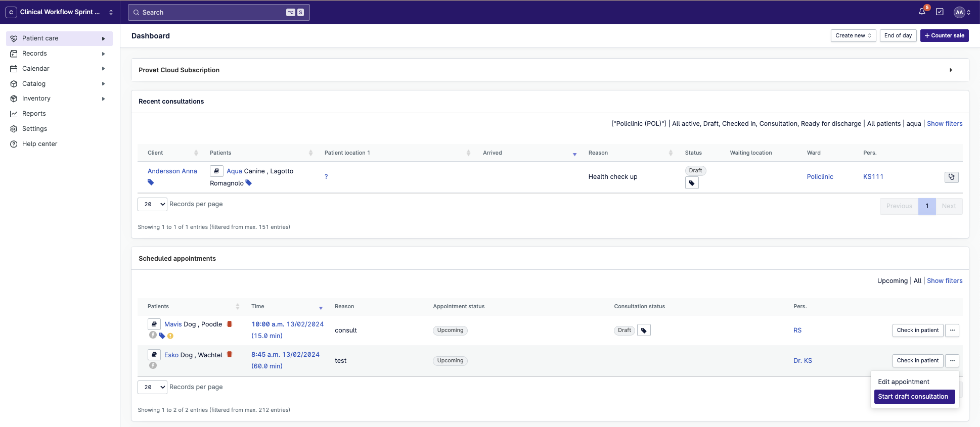The width and height of the screenshot is (980, 427).
Task: Expand the Provet Cloud Subscription panel
Action: [951, 70]
